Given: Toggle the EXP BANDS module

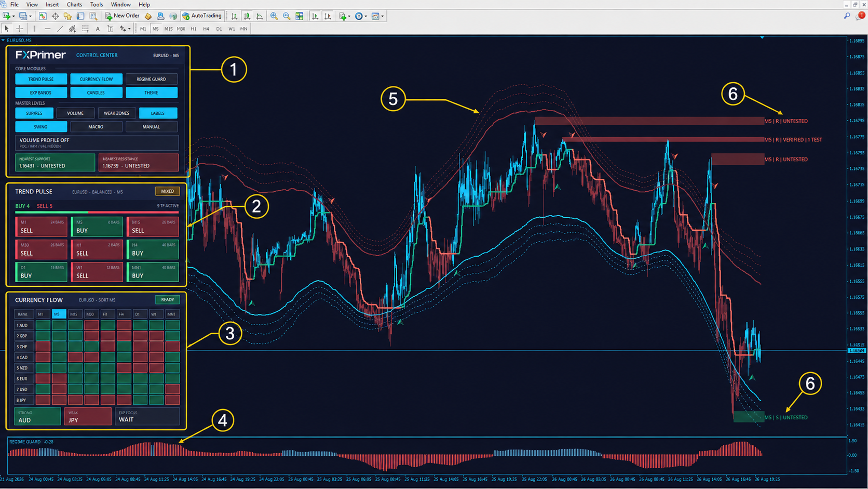Looking at the screenshot, I should pyautogui.click(x=41, y=92).
